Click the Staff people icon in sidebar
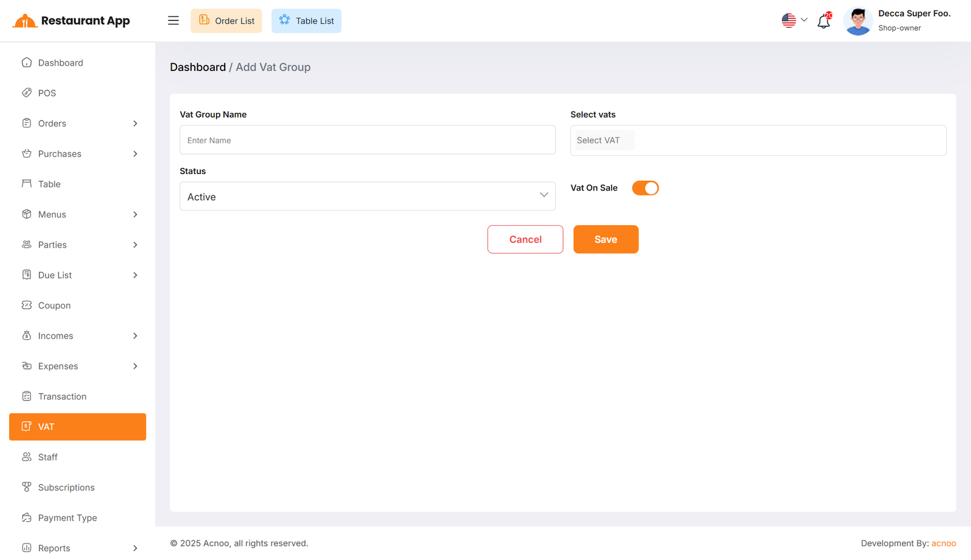 click(x=27, y=457)
